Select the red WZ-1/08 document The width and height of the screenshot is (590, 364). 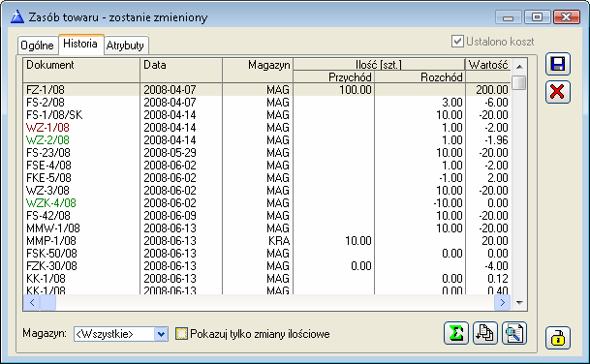(47, 128)
